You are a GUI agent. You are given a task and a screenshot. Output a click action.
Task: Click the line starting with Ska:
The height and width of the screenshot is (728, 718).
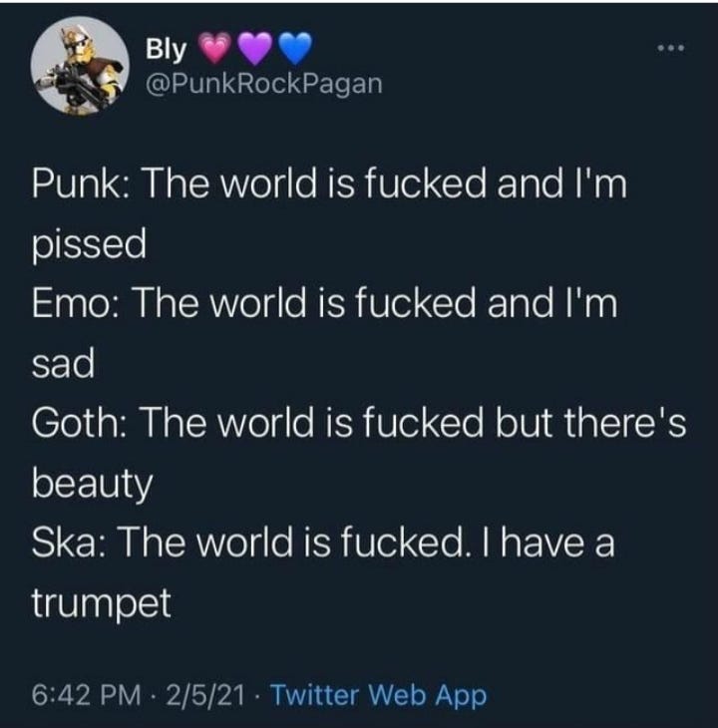tap(323, 543)
